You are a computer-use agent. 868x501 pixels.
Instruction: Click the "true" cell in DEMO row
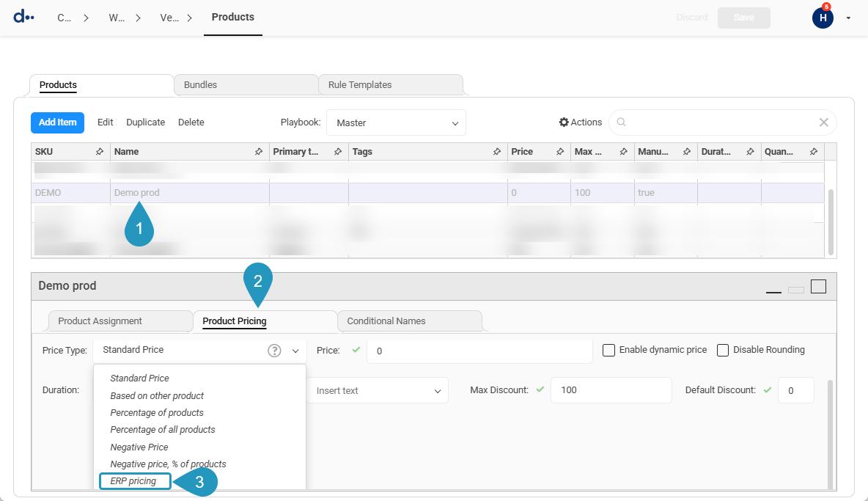tap(666, 193)
